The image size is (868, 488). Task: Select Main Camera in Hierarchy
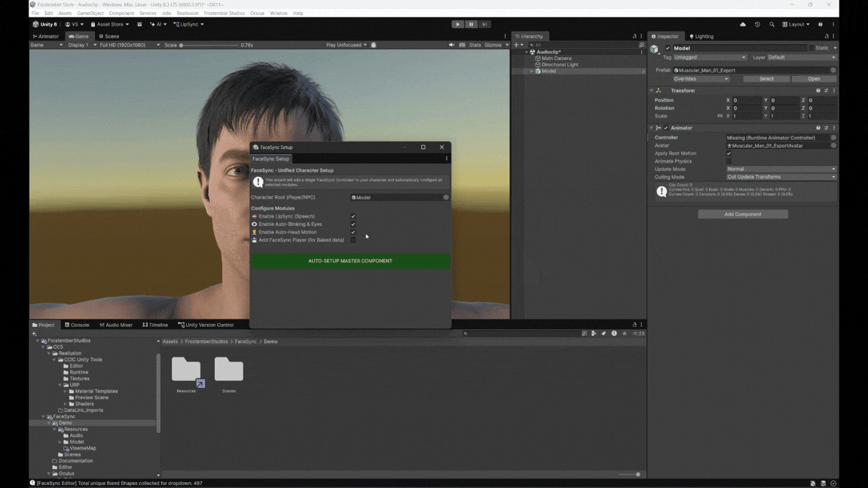(556, 58)
